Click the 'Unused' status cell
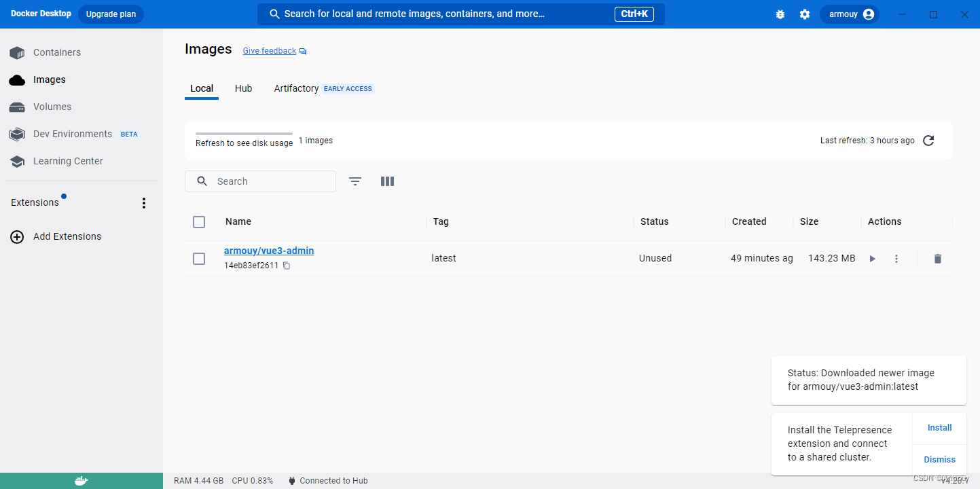 655,258
